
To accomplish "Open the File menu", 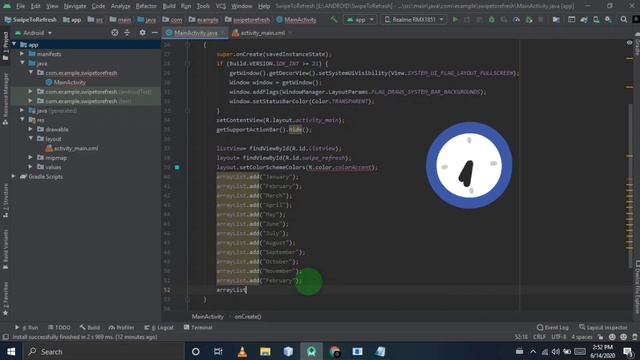I will click(20, 6).
